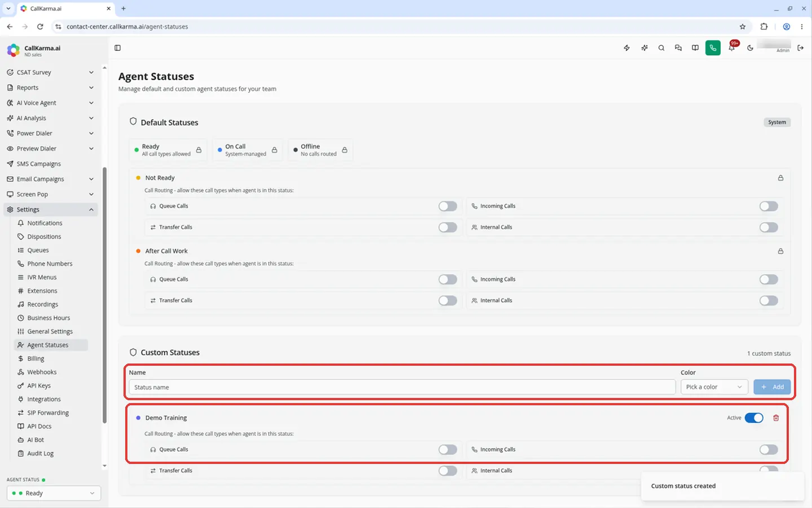
Task: Click the lightning bolt icon in header
Action: pos(626,48)
